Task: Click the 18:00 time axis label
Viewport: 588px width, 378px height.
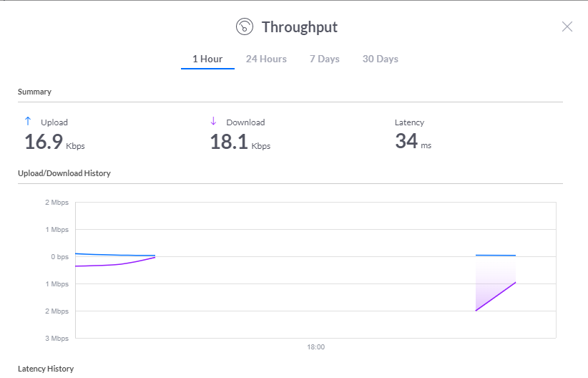Action: [x=315, y=346]
